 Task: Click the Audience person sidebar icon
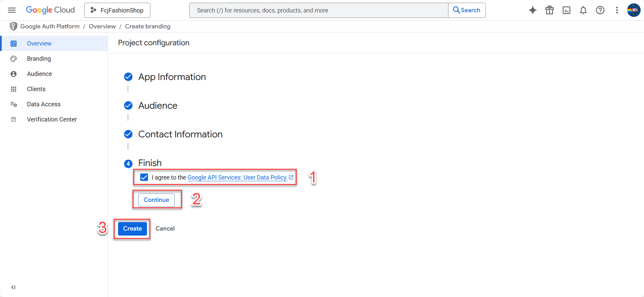13,74
